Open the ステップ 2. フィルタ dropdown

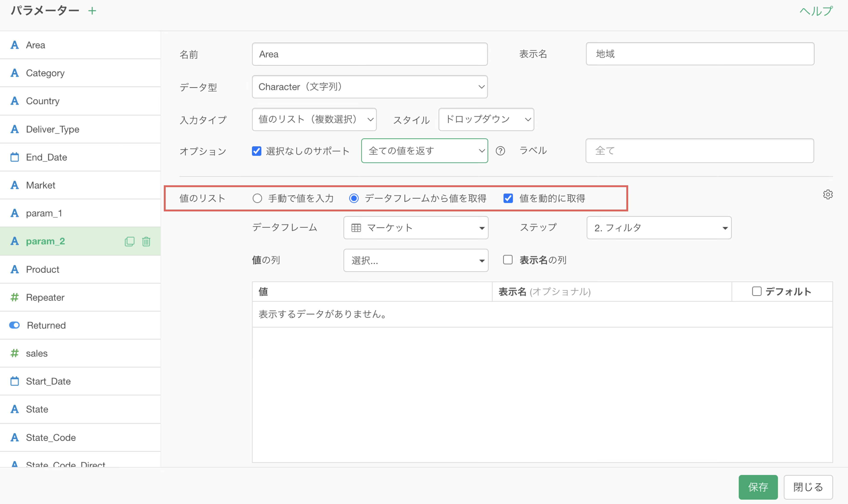point(659,227)
